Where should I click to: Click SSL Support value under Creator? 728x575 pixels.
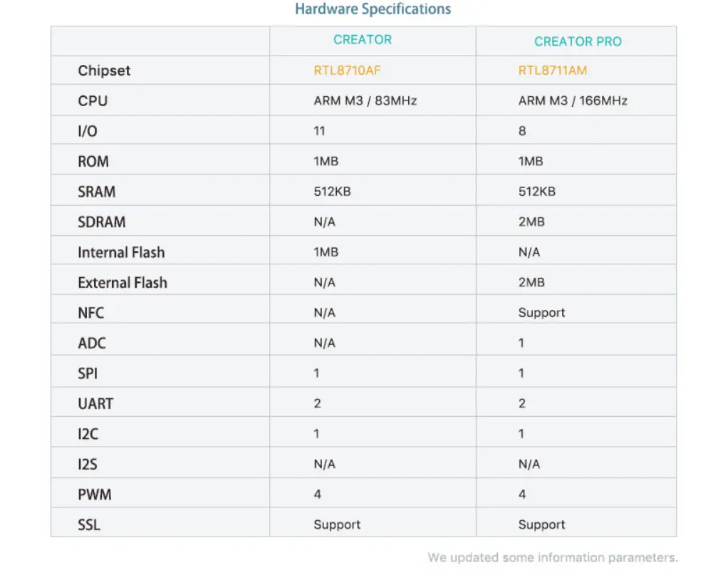click(337, 525)
